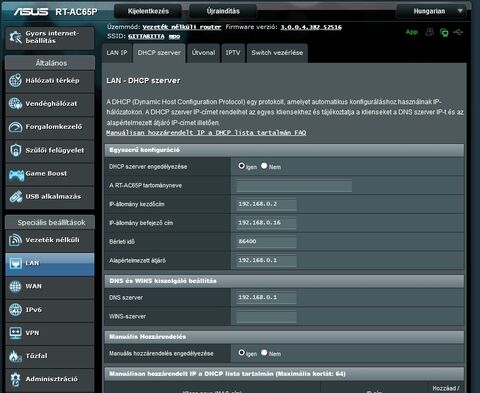This screenshot has height=393, width=480.
Task: Select Nem for Manuális hozzárendelés engedélyezése
Action: click(x=264, y=352)
